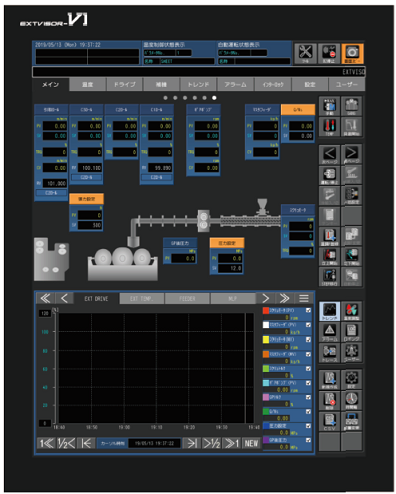Jump to last trend tabs with double-right chevron
This screenshot has height=494, width=396.
284,298
